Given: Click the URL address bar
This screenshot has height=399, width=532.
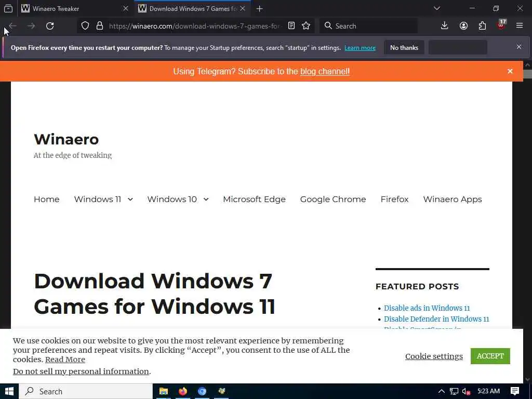Looking at the screenshot, I should tap(195, 26).
